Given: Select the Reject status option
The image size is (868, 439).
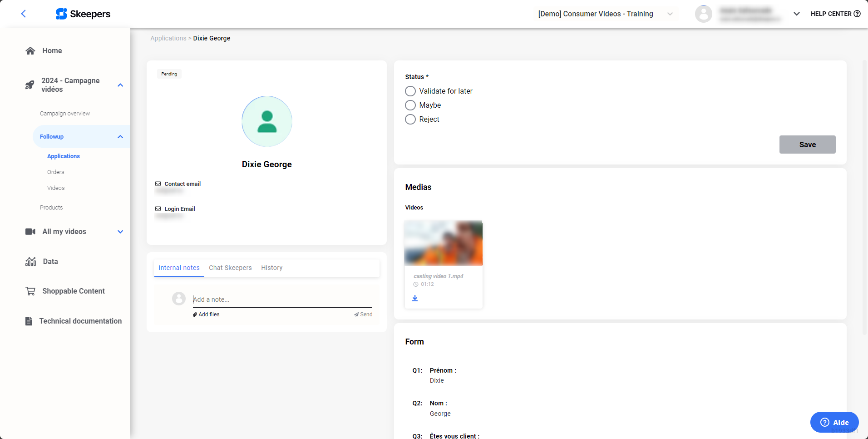Looking at the screenshot, I should (x=410, y=120).
